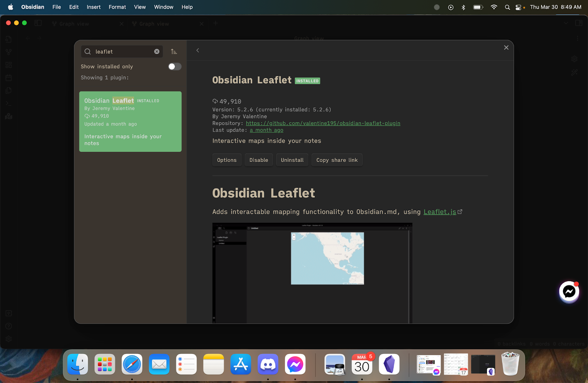Open the Edit menu
Screen dimensions: 588x383
74,7
